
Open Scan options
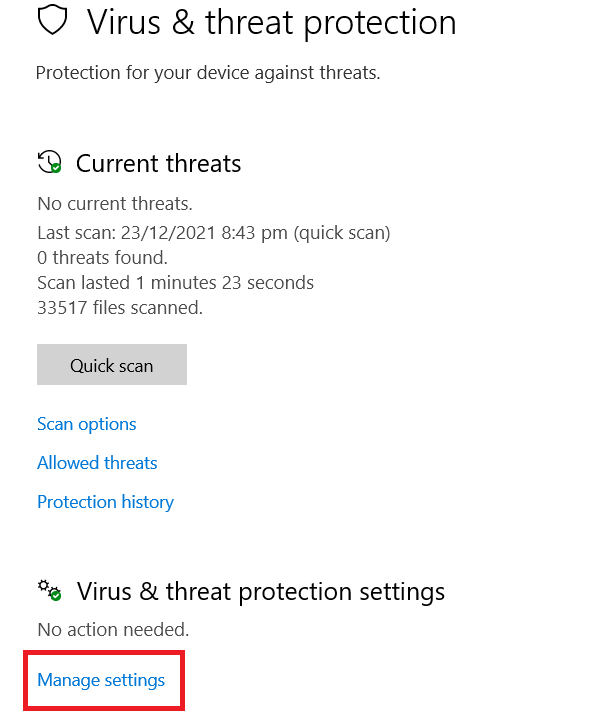[87, 424]
